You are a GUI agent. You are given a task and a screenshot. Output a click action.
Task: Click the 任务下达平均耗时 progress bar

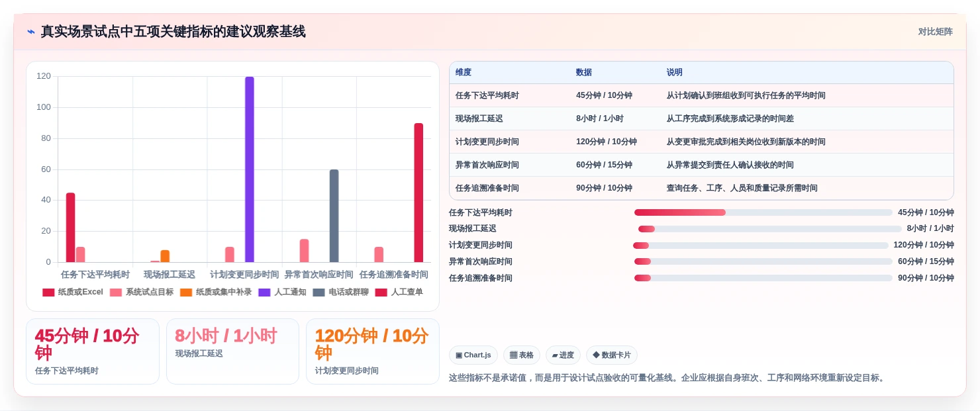pyautogui.click(x=763, y=212)
